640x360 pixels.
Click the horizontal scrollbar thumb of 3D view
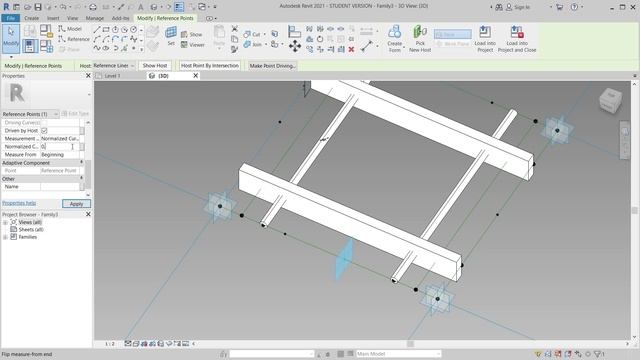coord(410,344)
